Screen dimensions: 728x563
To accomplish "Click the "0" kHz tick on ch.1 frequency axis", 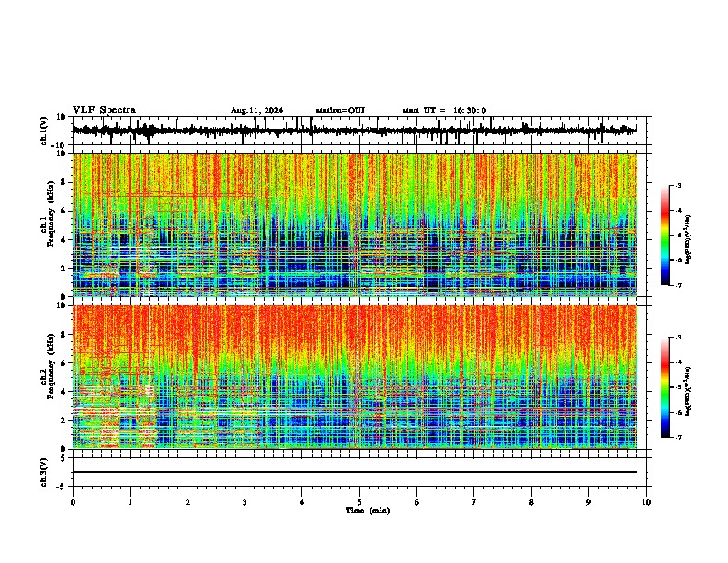I will 63,297.
